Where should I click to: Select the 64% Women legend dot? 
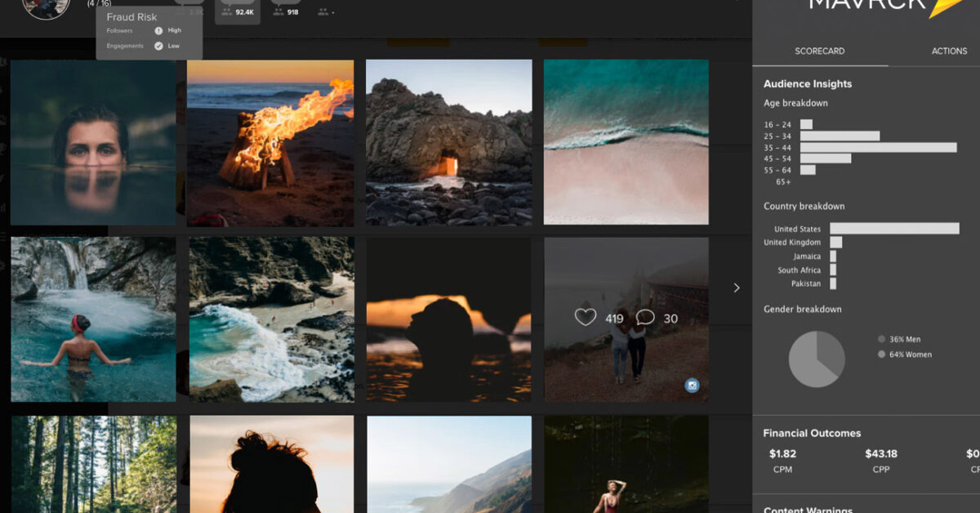point(881,355)
